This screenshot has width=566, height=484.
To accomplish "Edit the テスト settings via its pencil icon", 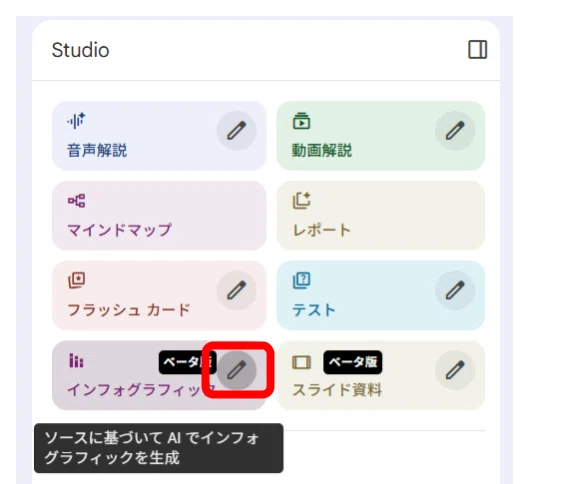I will (455, 290).
